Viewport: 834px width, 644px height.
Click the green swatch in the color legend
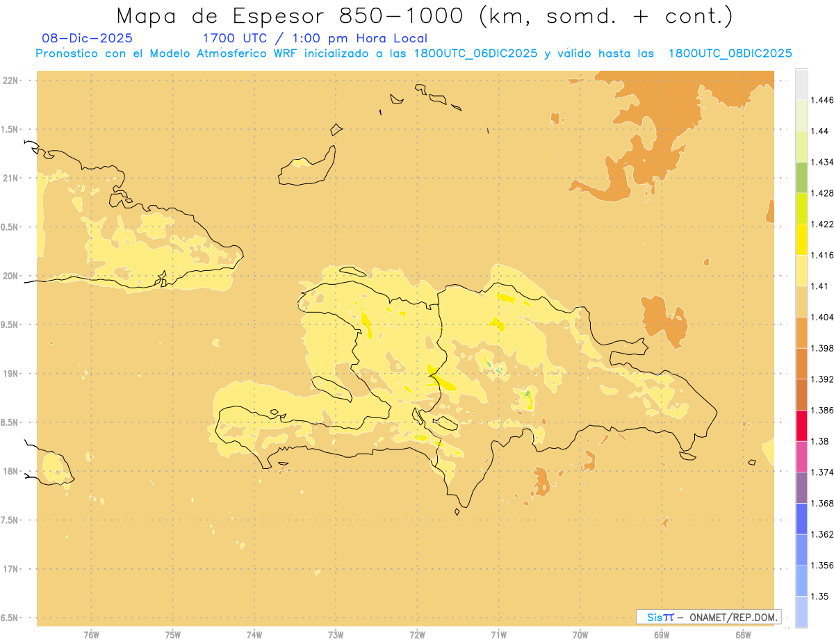coord(801,177)
